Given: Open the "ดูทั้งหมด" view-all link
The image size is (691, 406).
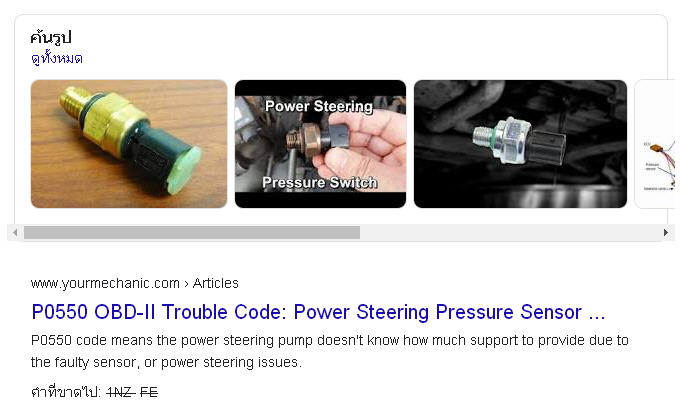Looking at the screenshot, I should [57, 58].
